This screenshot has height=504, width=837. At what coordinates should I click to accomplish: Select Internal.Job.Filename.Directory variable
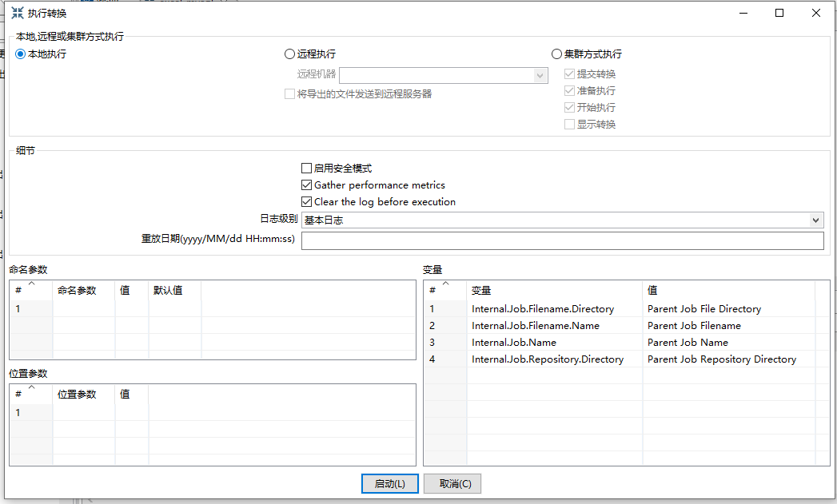pyautogui.click(x=543, y=309)
